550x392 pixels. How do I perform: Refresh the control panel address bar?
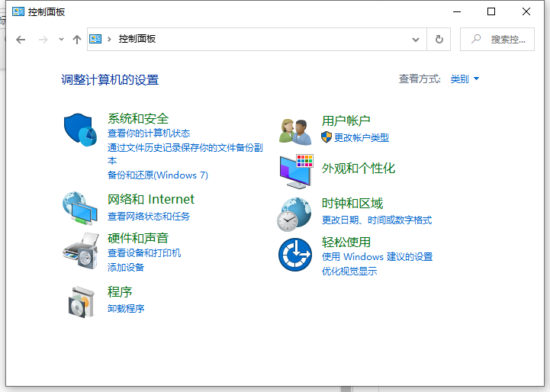tap(439, 39)
